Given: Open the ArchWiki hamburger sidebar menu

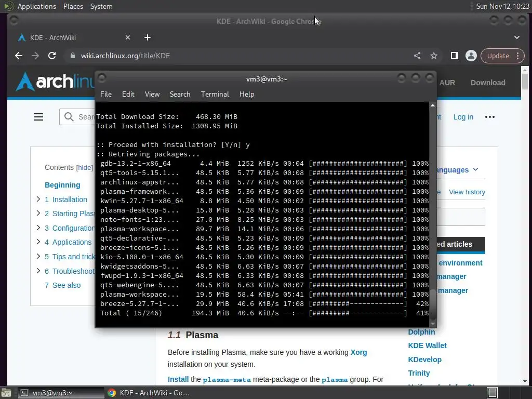Looking at the screenshot, I should click(x=38, y=117).
